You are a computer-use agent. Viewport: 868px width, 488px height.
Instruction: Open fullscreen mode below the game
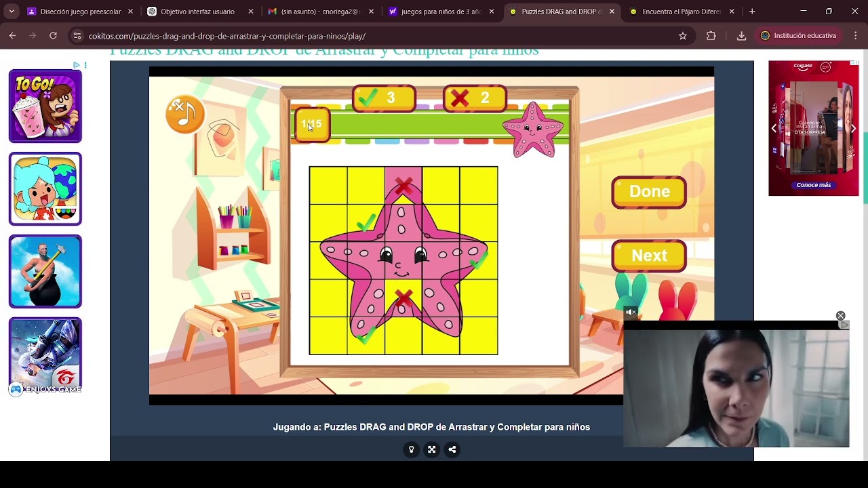431,449
